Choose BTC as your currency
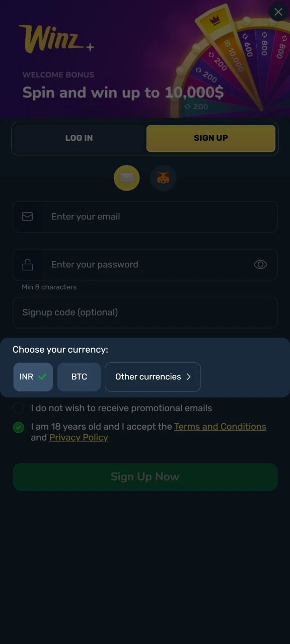290x644 pixels. point(79,376)
